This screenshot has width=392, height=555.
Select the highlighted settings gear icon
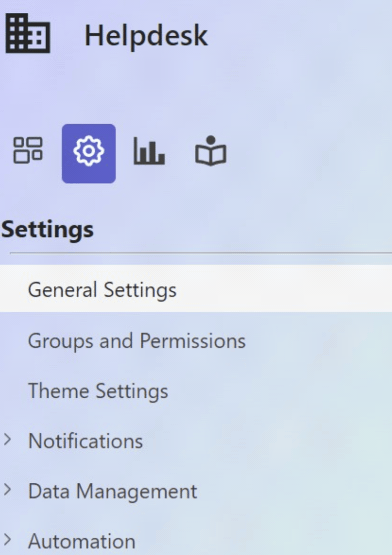pyautogui.click(x=88, y=153)
